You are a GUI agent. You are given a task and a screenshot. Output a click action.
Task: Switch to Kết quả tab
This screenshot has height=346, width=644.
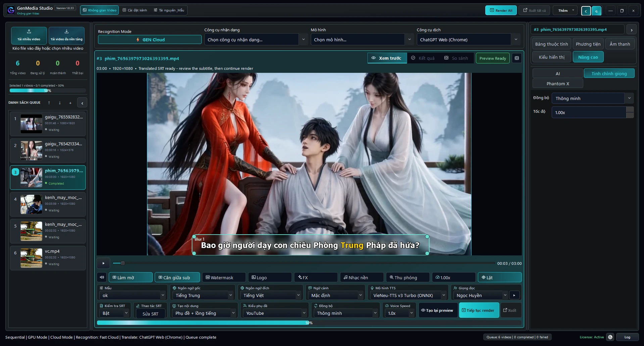[423, 58]
